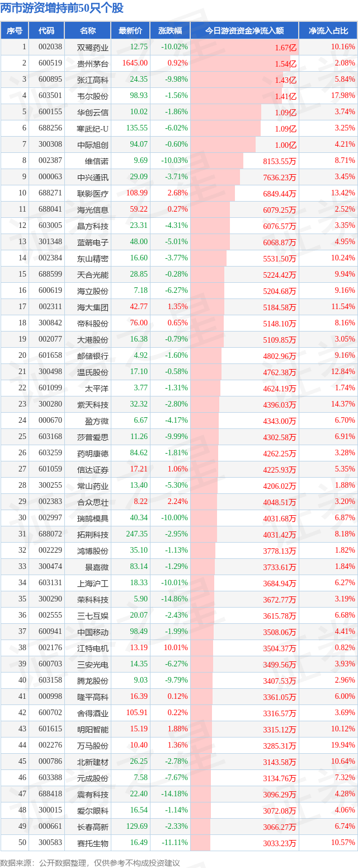Click net inflow ratio 19.94% for 万马股份
Image resolution: width=358 pixels, height=868 pixels.
tap(343, 745)
